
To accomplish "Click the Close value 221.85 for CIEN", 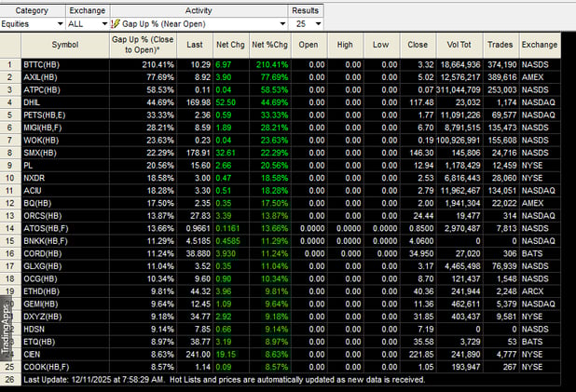I will tap(421, 355).
